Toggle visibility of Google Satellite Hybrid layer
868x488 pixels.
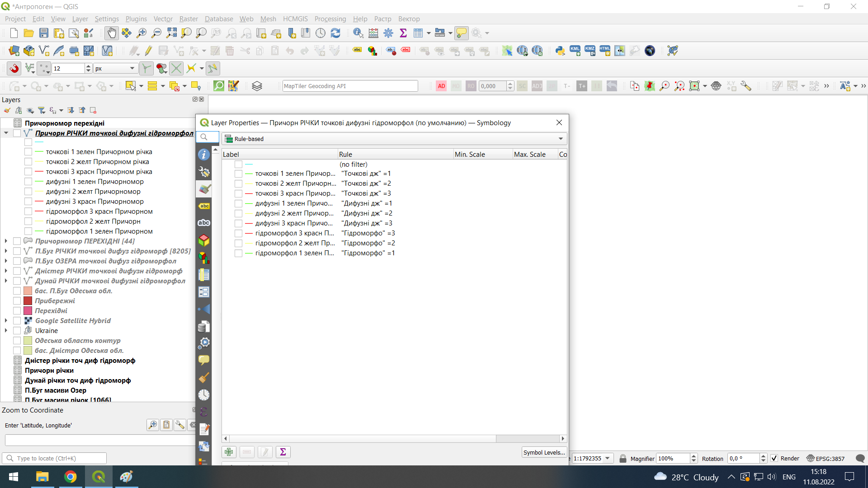click(x=17, y=321)
